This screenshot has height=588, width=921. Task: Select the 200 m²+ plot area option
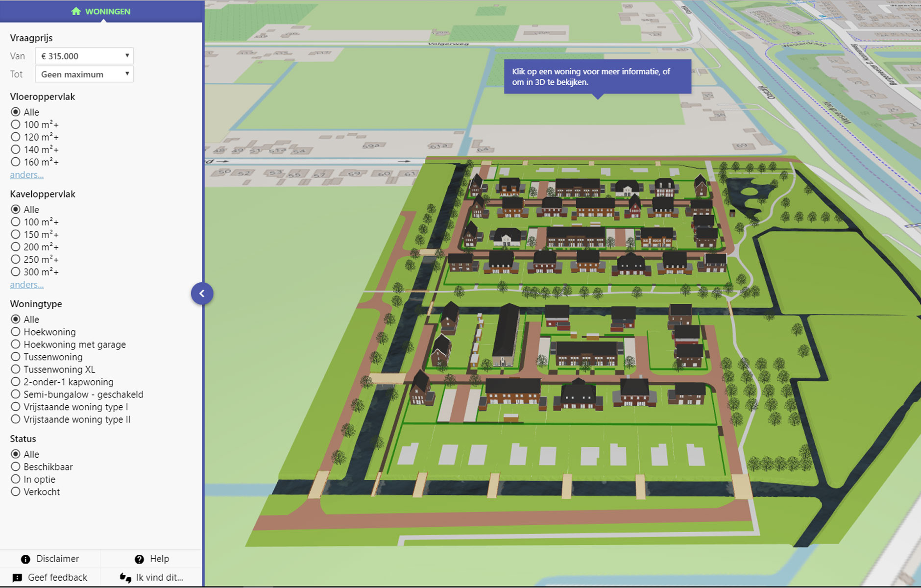click(x=16, y=247)
